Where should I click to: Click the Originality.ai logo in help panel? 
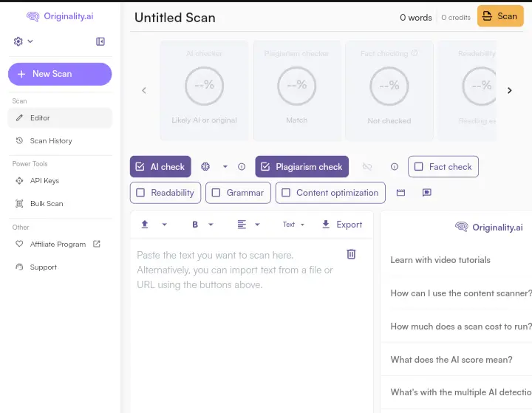tap(489, 227)
